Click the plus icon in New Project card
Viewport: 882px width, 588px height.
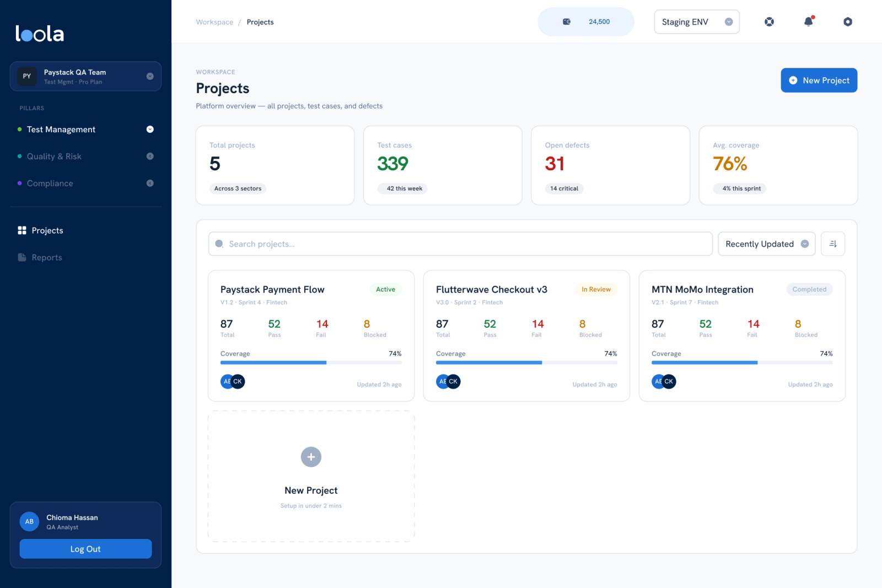tap(311, 457)
